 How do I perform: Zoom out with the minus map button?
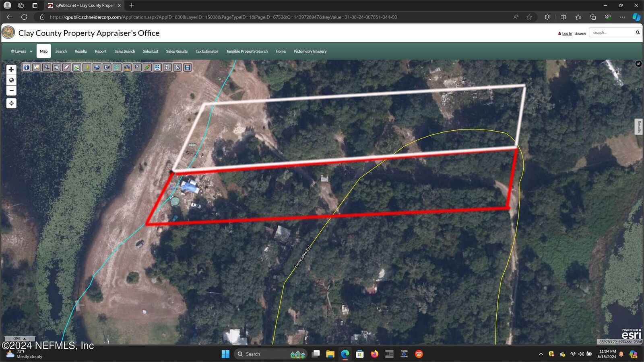tap(11, 90)
